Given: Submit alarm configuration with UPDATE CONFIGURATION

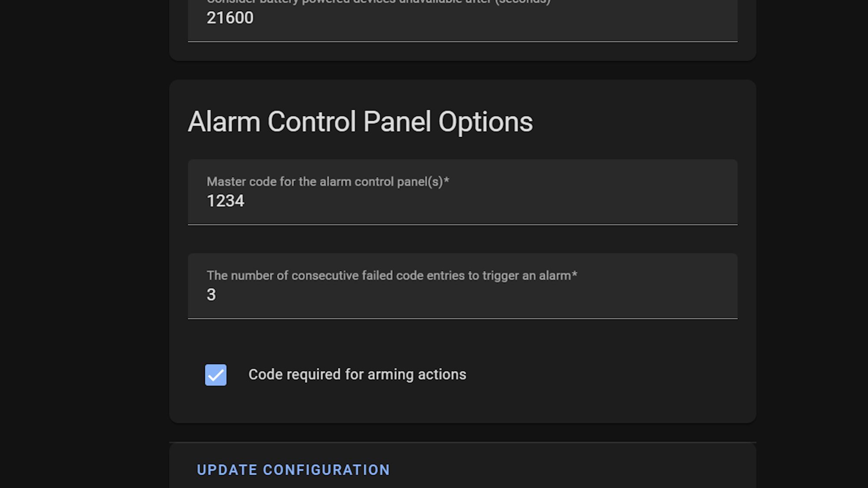Looking at the screenshot, I should click(x=293, y=469).
